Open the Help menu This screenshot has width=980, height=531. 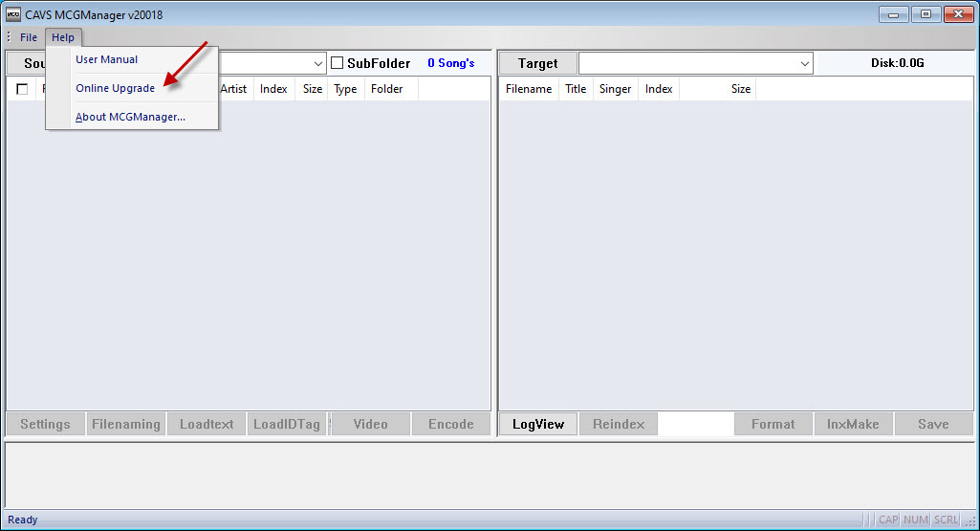click(63, 37)
